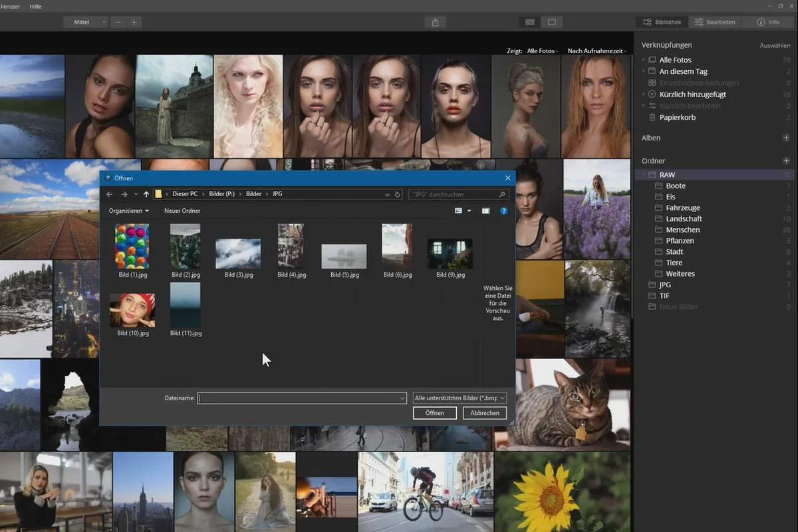Open the Mittel thumbnail size dropdown
This screenshot has height=532, width=798.
pos(86,22)
